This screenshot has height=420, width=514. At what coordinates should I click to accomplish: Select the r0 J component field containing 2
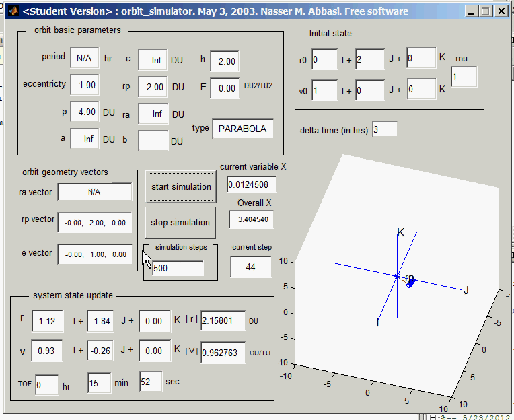point(370,59)
